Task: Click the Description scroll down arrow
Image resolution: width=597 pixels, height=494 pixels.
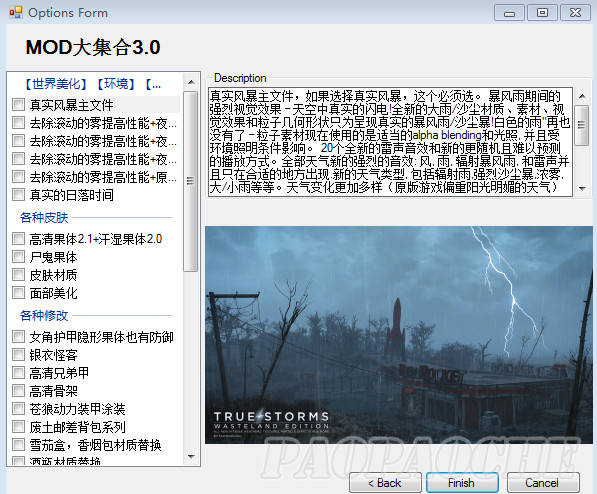Action: [582, 188]
